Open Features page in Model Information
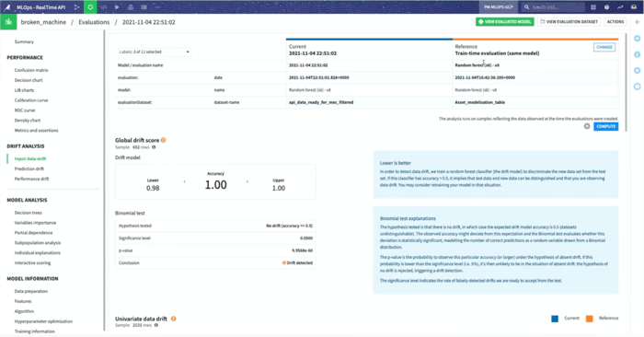 (23, 301)
